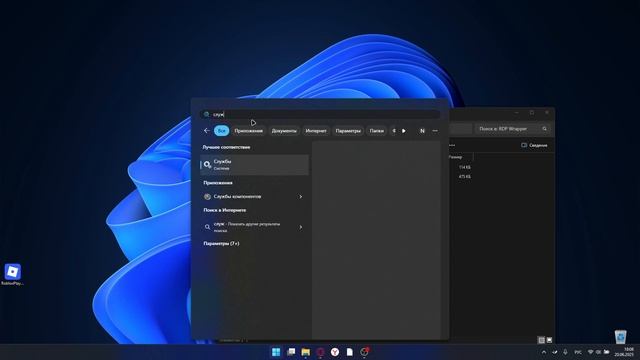The image size is (640, 360).
Task: Select the Параметры filter tab
Action: pos(348,131)
